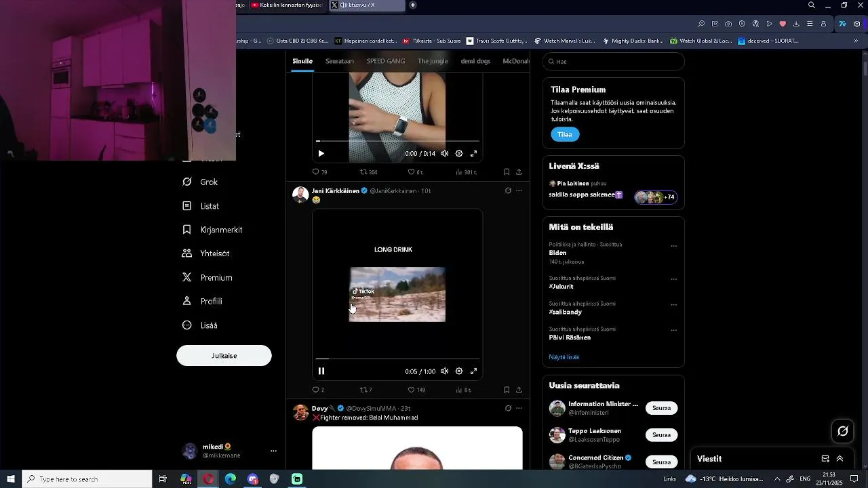This screenshot has height=488, width=868.
Task: Open Grok from the sidebar
Action: pyautogui.click(x=200, y=182)
